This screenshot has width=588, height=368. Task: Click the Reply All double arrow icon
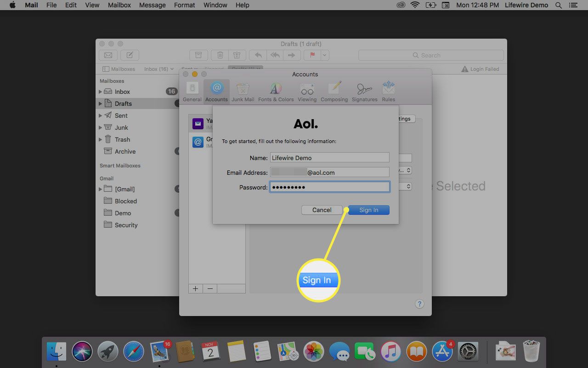275,55
